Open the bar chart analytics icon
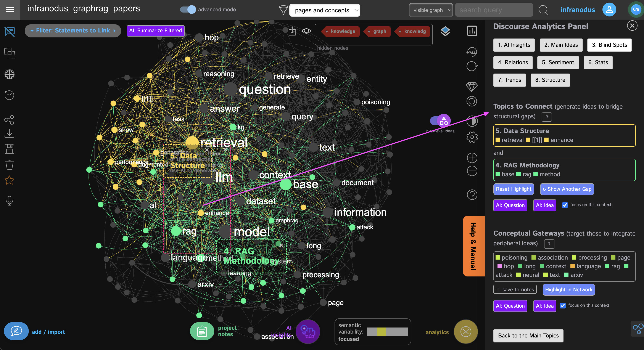 click(x=472, y=31)
